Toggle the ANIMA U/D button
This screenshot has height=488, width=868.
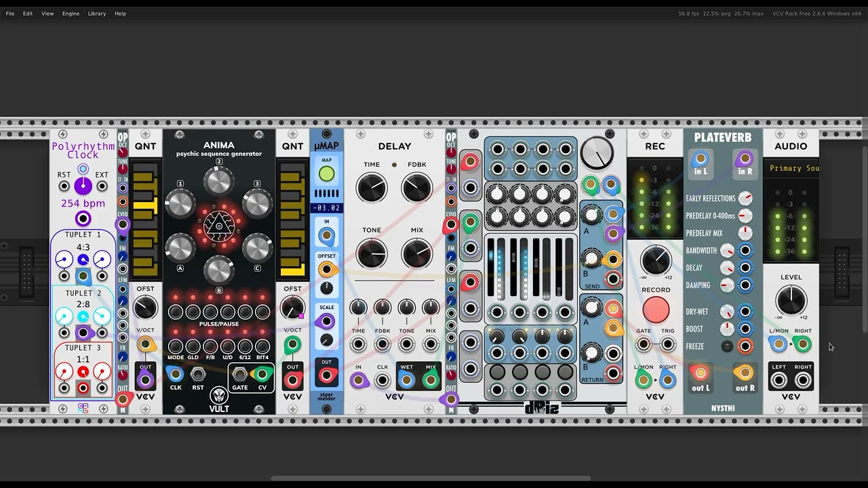pyautogui.click(x=227, y=346)
